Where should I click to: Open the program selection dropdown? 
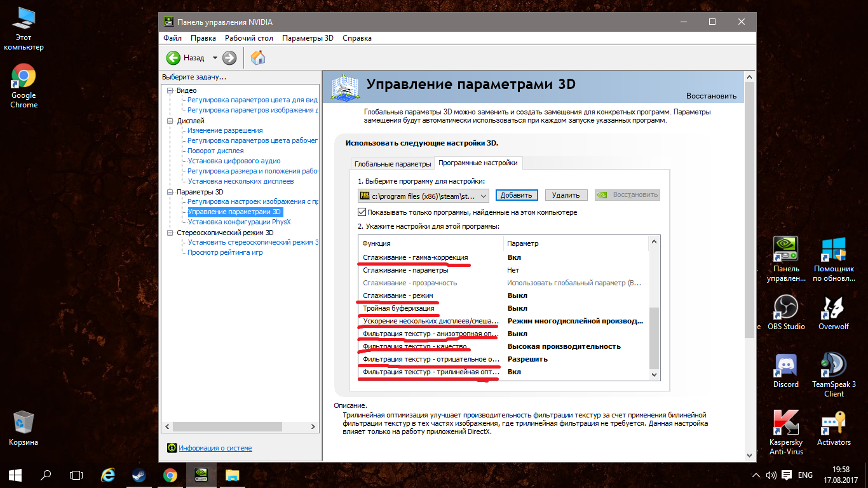(424, 195)
